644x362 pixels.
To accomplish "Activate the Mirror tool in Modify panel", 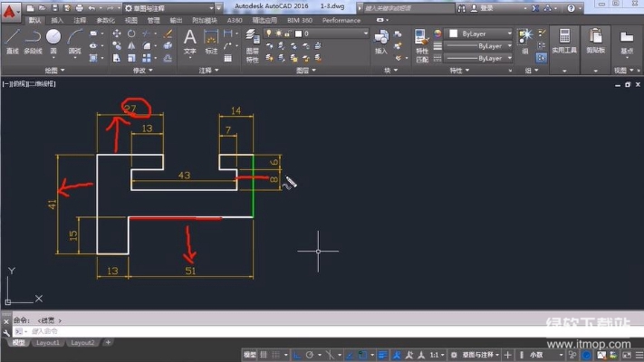I will click(x=131, y=45).
